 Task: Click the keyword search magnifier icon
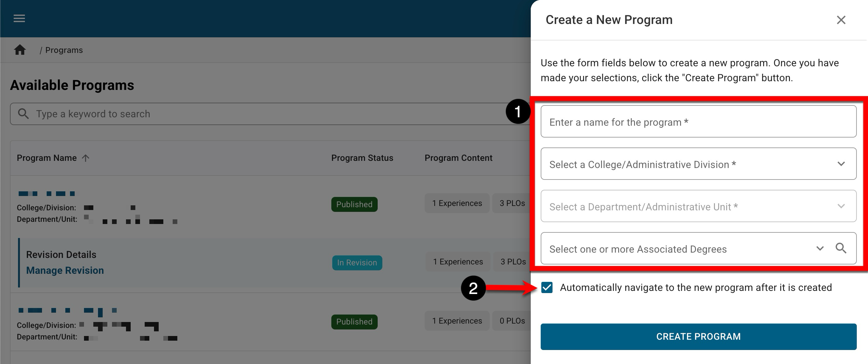coord(23,114)
